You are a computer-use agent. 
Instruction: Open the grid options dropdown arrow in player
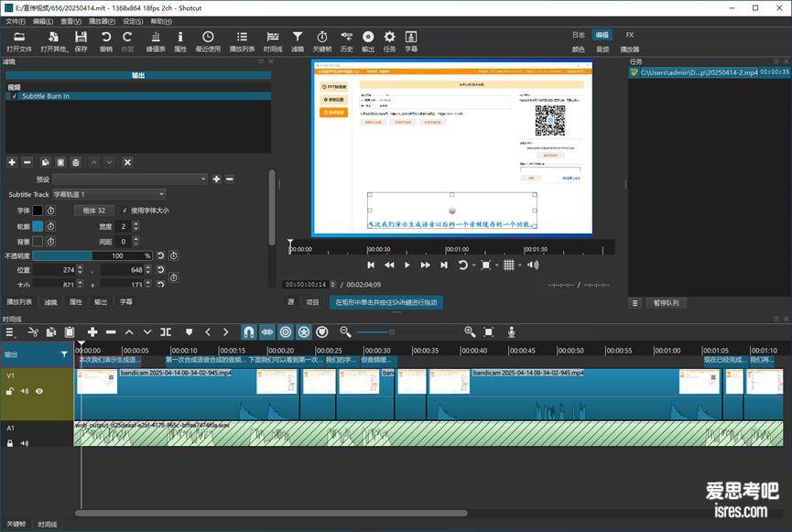[x=520, y=266]
